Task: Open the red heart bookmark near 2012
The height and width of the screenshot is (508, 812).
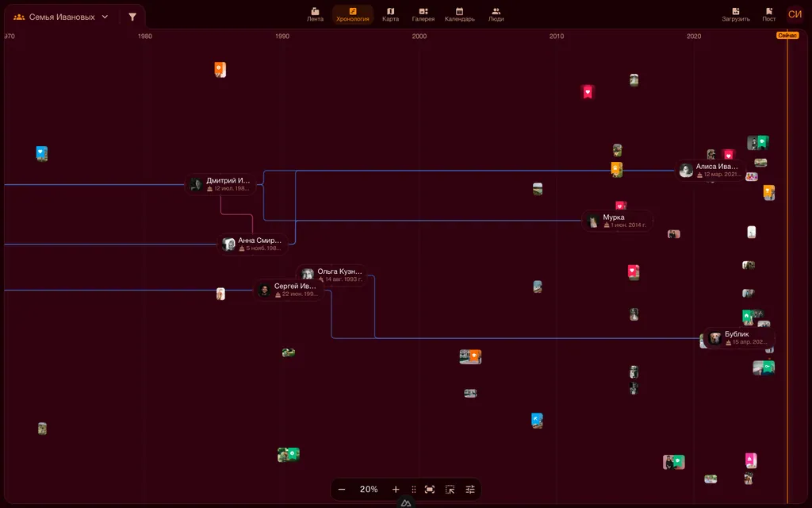Action: click(x=588, y=92)
